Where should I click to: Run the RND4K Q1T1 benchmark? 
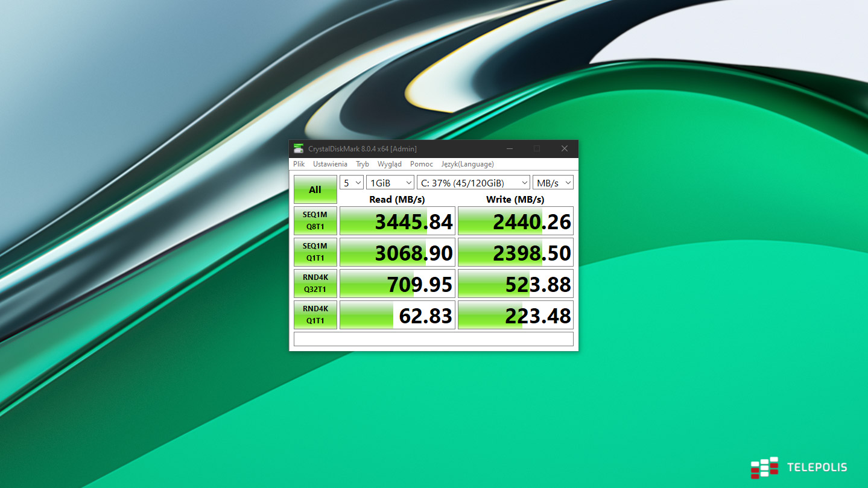[315, 315]
